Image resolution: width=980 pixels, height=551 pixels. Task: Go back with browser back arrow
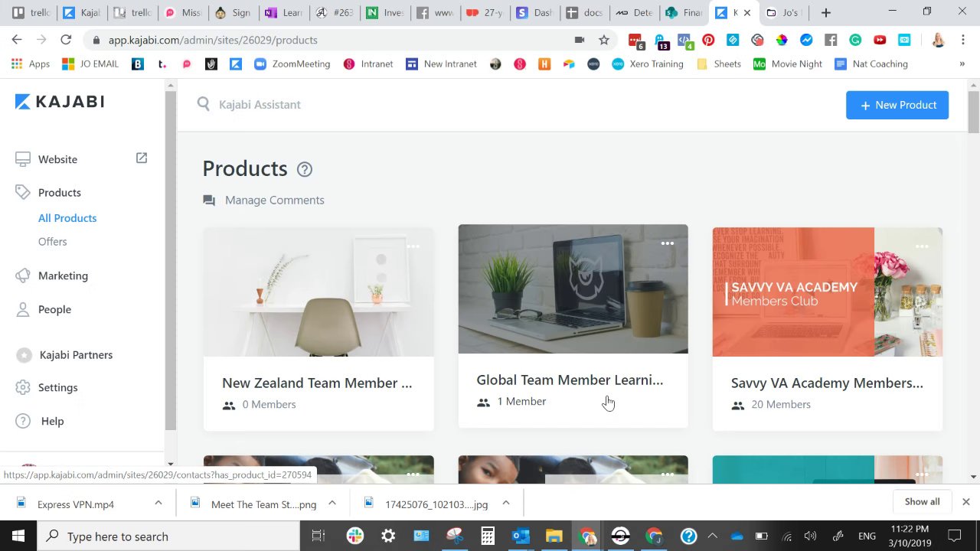point(17,40)
